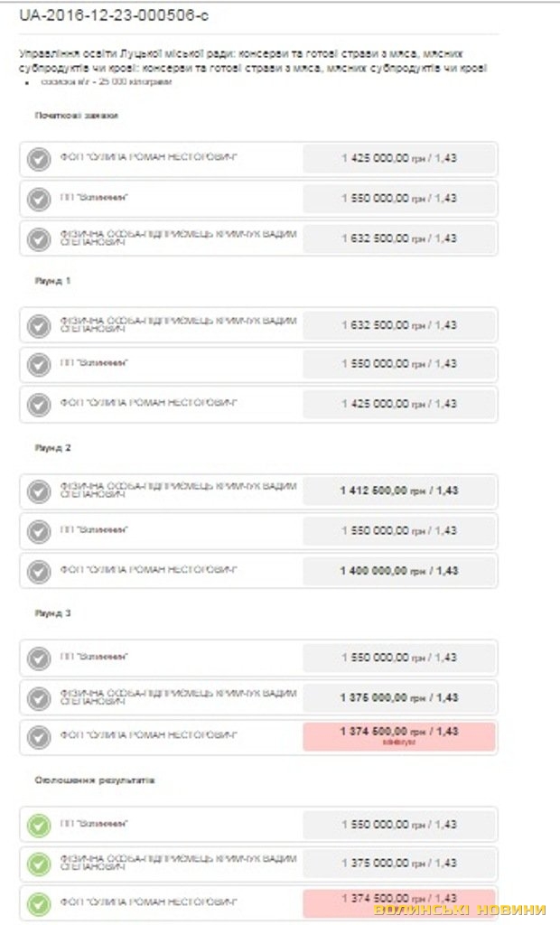Click gray checkmark beside Сулипа in Раунд 1
This screenshot has width=560, height=925.
[38, 404]
